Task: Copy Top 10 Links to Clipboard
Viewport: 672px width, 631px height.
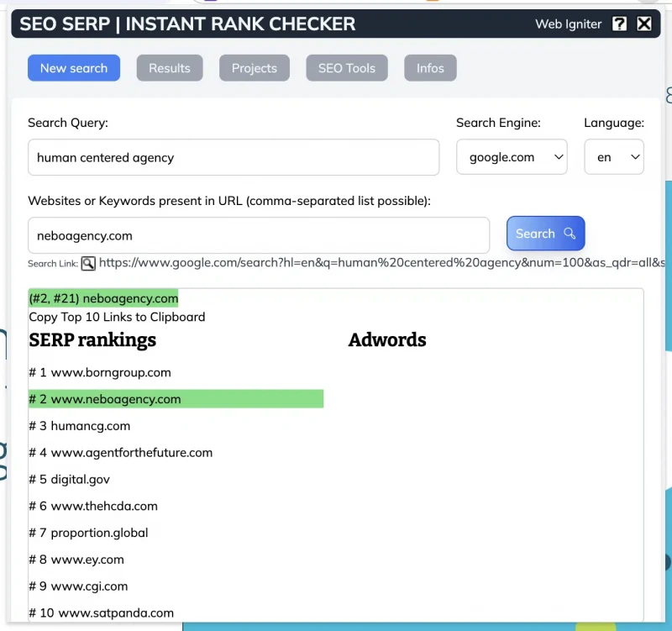Action: 117,317
